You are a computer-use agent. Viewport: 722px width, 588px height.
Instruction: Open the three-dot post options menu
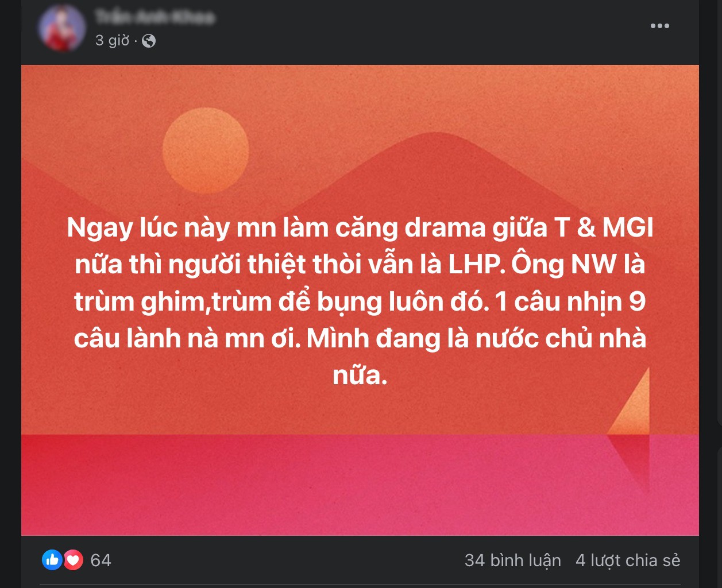(659, 26)
